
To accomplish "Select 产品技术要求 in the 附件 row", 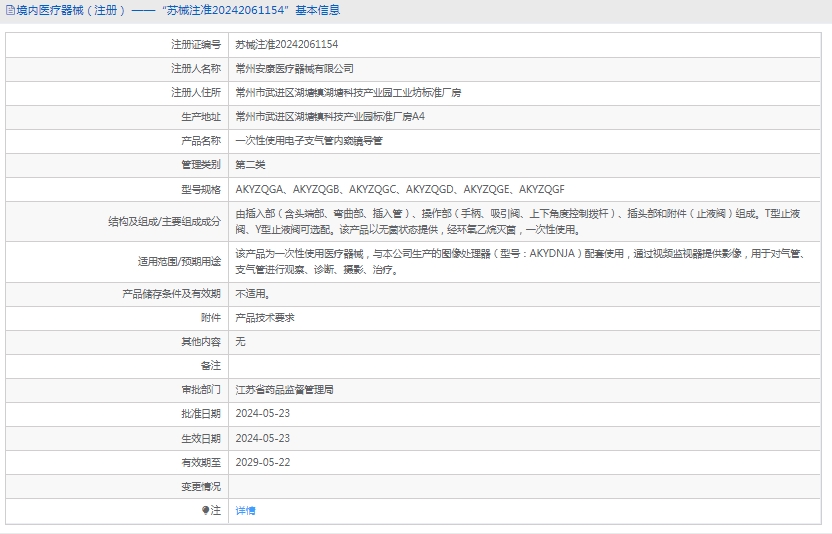I will 264,317.
